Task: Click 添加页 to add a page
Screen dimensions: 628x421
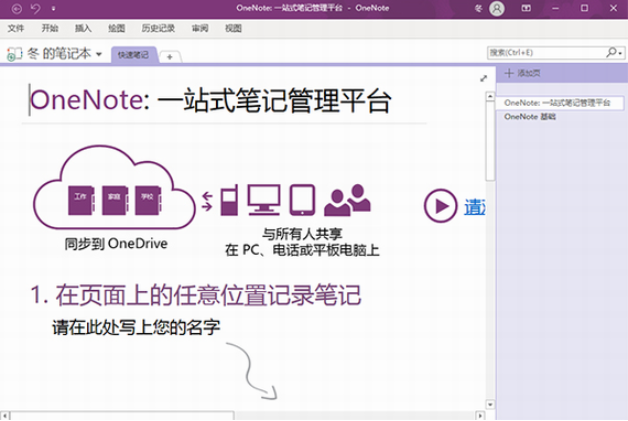Action: tap(525, 74)
